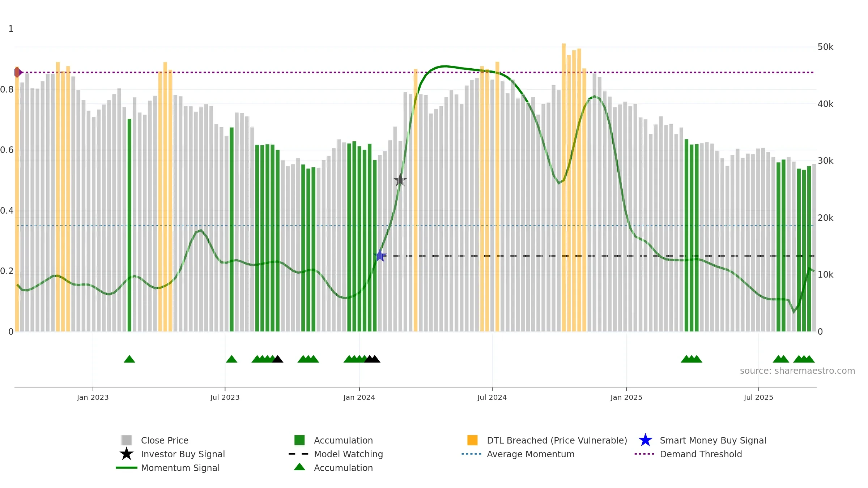Click the black Investor Buy Signal star legend icon
Viewport: 868px width, 488px height.
click(x=126, y=454)
